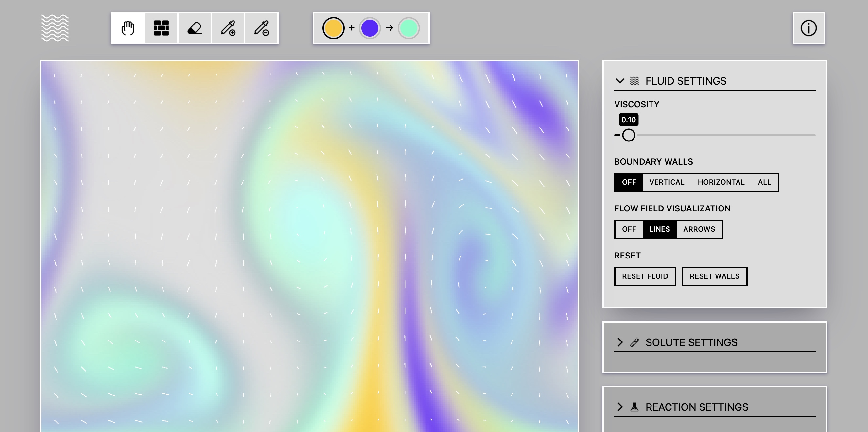Switch flow field visualization to Arrows
Image resolution: width=868 pixels, height=432 pixels.
coord(699,229)
